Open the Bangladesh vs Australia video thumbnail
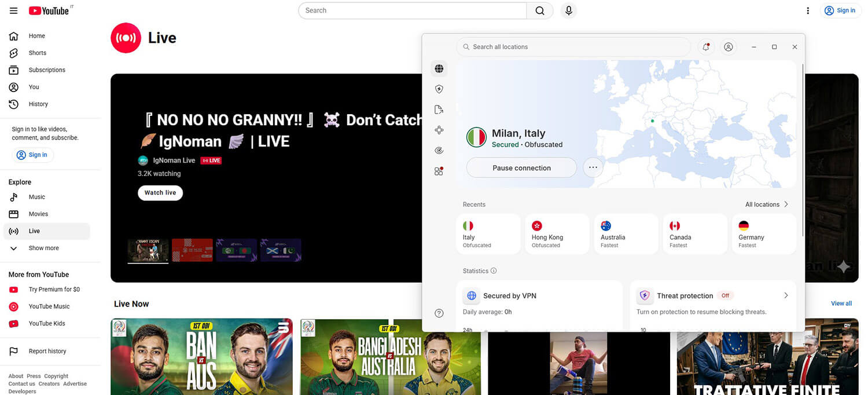 pyautogui.click(x=391, y=357)
